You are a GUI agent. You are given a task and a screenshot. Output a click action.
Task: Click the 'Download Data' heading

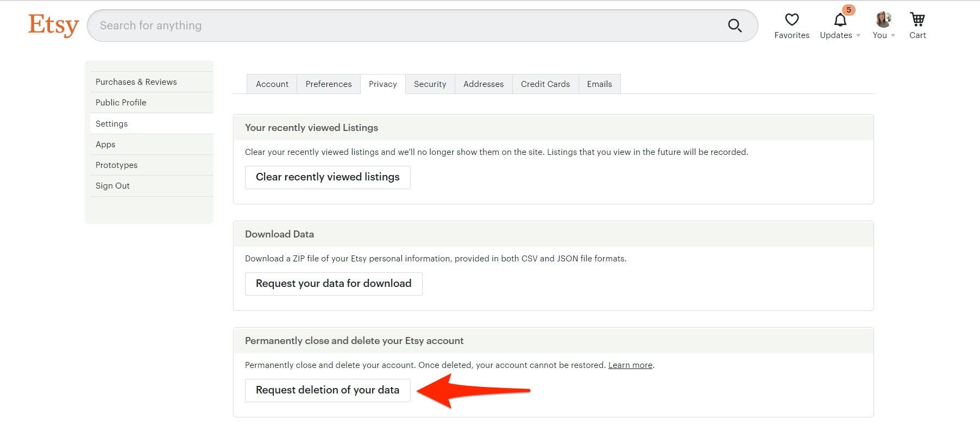point(279,234)
